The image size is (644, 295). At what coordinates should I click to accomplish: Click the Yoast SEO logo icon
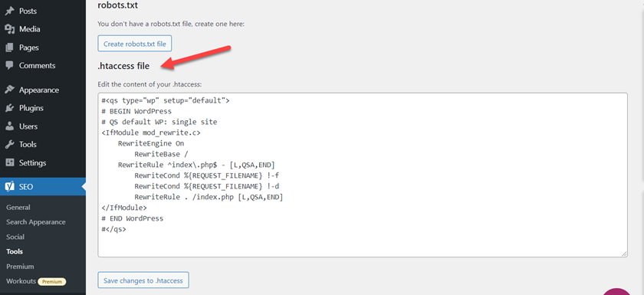coord(10,187)
